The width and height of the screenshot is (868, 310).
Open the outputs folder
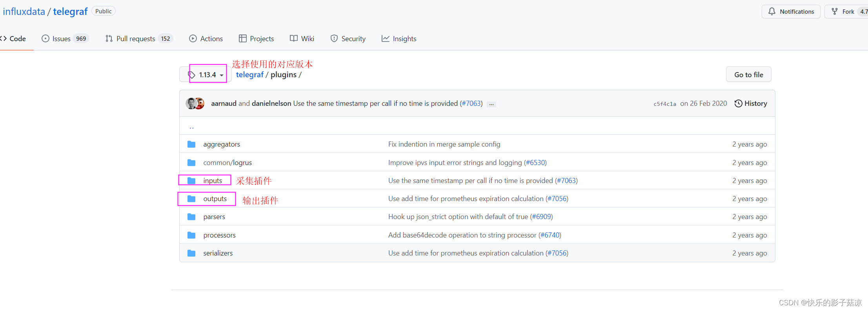pos(215,199)
